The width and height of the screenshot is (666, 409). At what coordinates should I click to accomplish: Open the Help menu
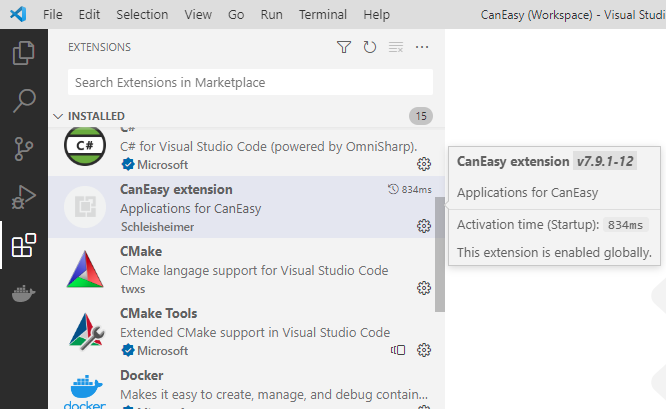click(376, 14)
